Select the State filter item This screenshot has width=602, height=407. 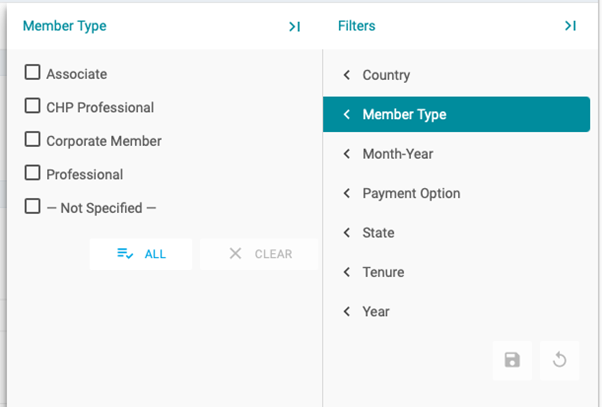(456, 232)
